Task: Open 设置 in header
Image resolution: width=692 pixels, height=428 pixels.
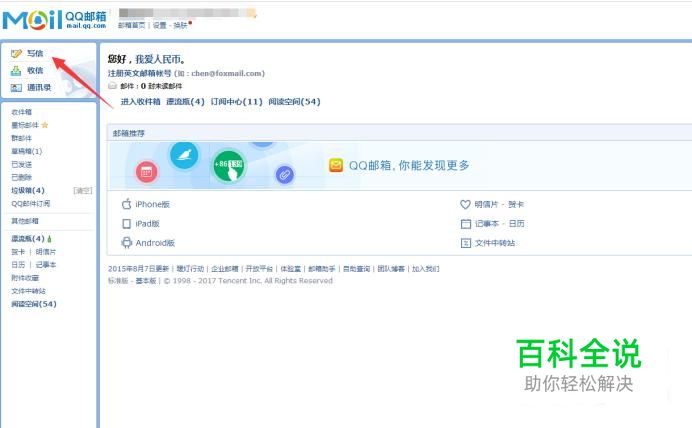Action: [160, 25]
